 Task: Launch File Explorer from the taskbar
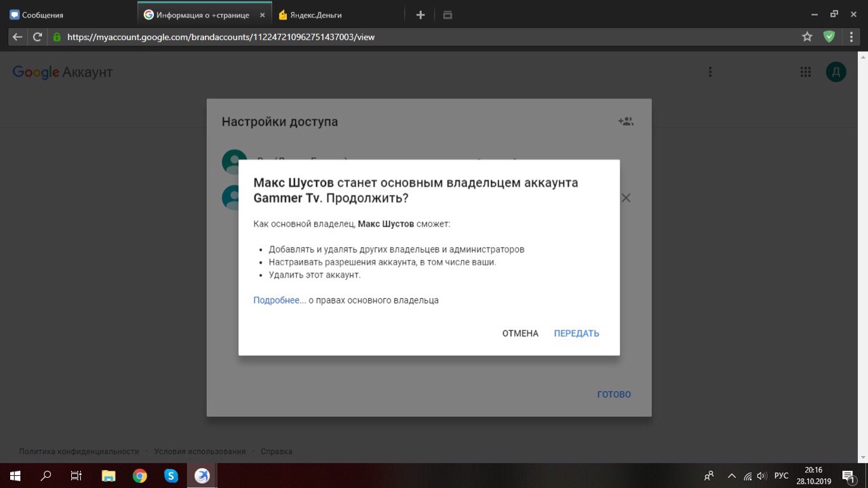[x=108, y=476]
